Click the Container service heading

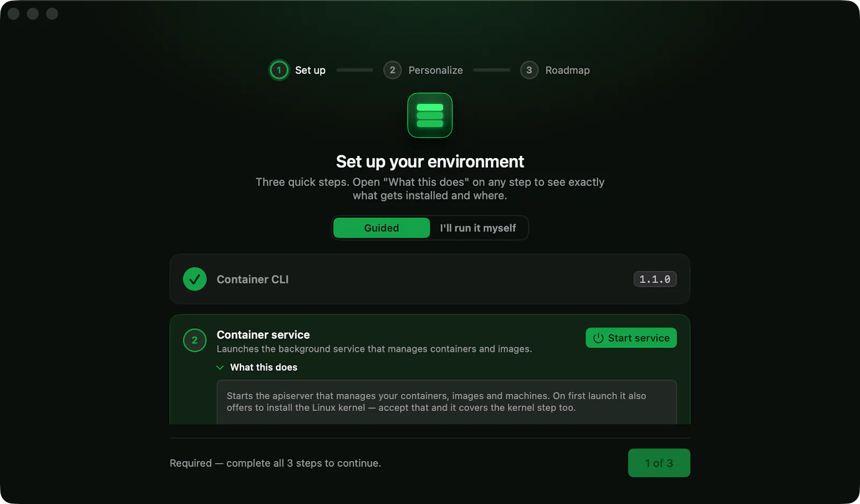coord(263,335)
